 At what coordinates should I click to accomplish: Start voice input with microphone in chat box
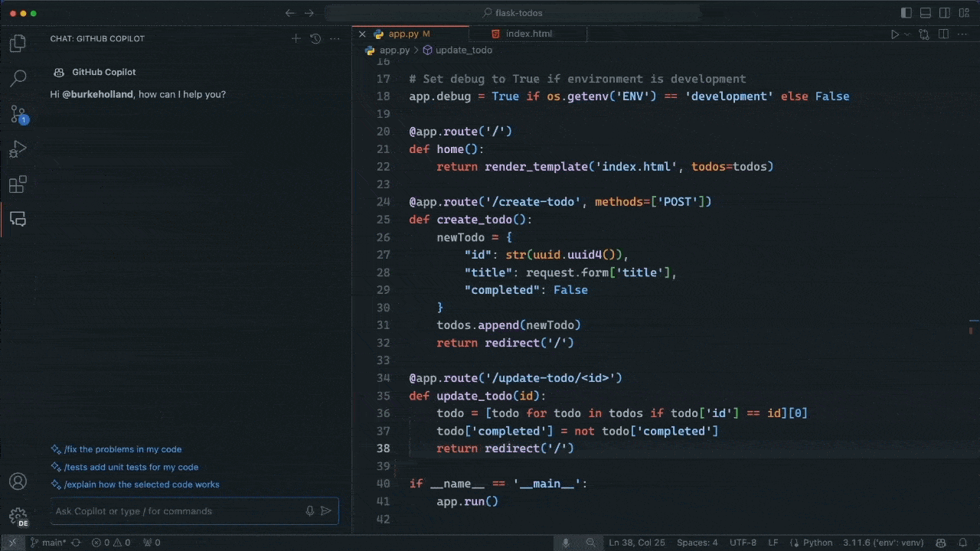pos(310,511)
